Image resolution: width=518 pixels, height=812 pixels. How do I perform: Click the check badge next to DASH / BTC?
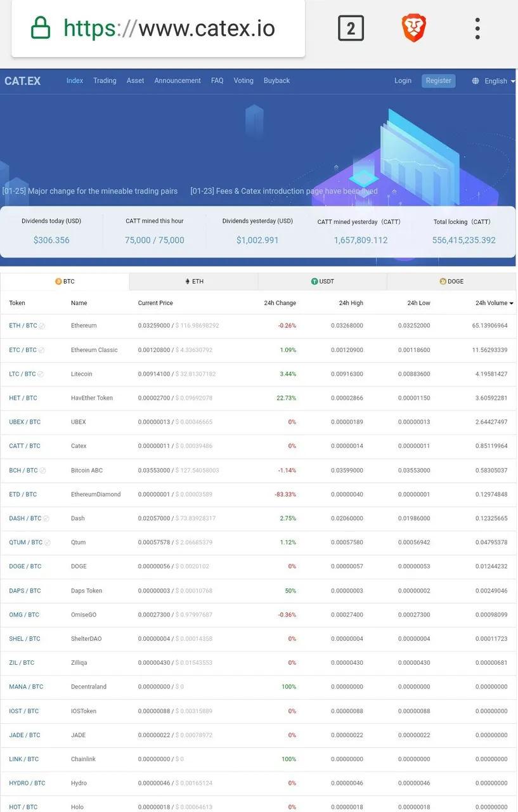tap(46, 519)
